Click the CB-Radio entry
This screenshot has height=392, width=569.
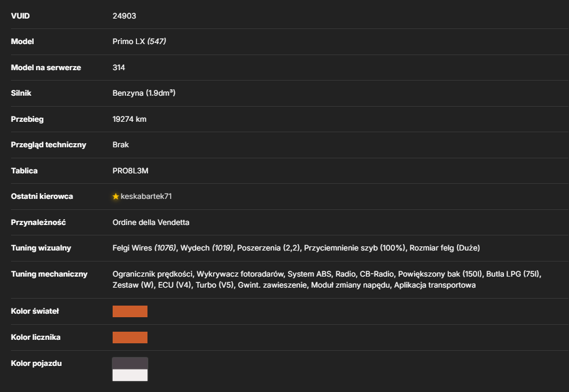click(377, 274)
